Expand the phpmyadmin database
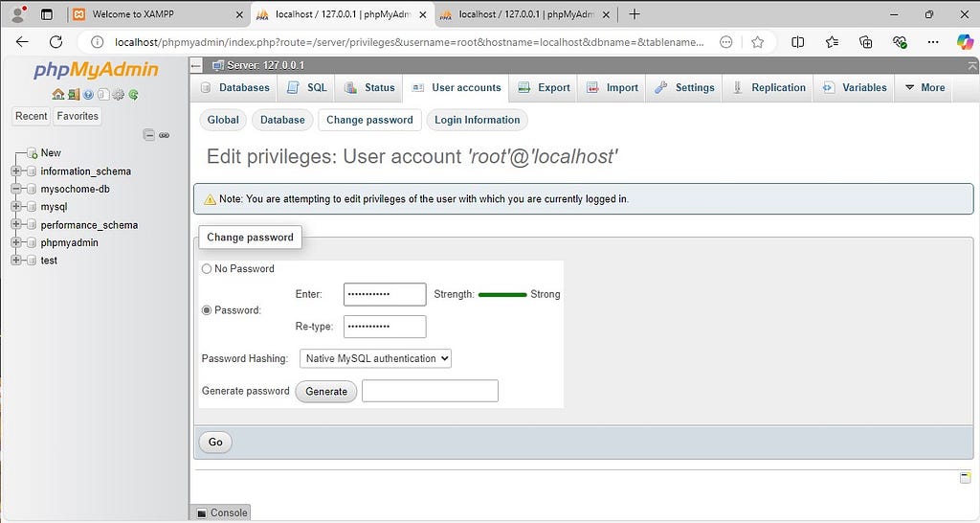This screenshot has height=523, width=980. pos(16,242)
